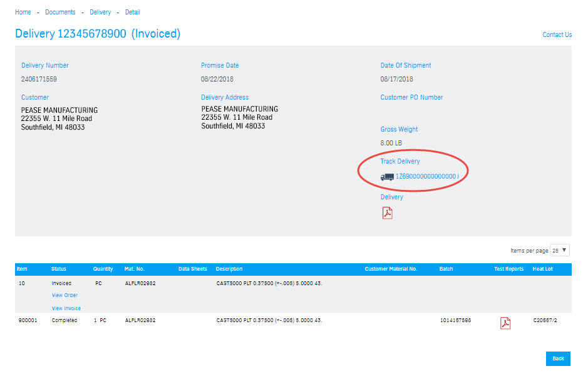Select the Detail breadcrumb item
Image resolution: width=588 pixels, height=376 pixels.
click(132, 12)
